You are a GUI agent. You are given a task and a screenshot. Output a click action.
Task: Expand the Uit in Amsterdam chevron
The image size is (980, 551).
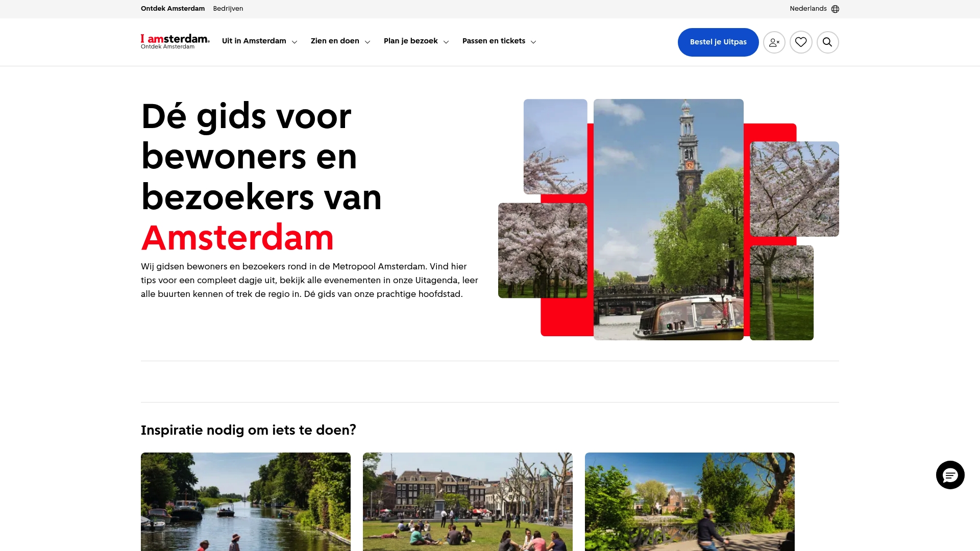295,42
